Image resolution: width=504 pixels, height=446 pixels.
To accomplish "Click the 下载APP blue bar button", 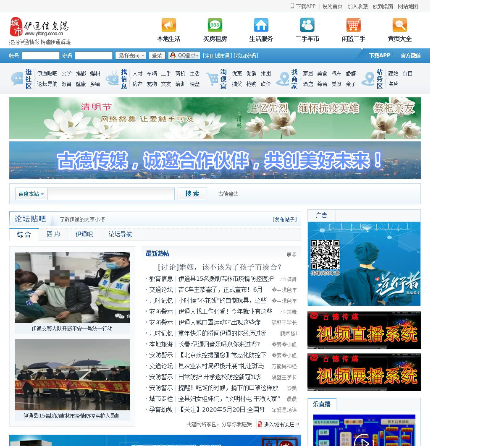I will pyautogui.click(x=380, y=55).
